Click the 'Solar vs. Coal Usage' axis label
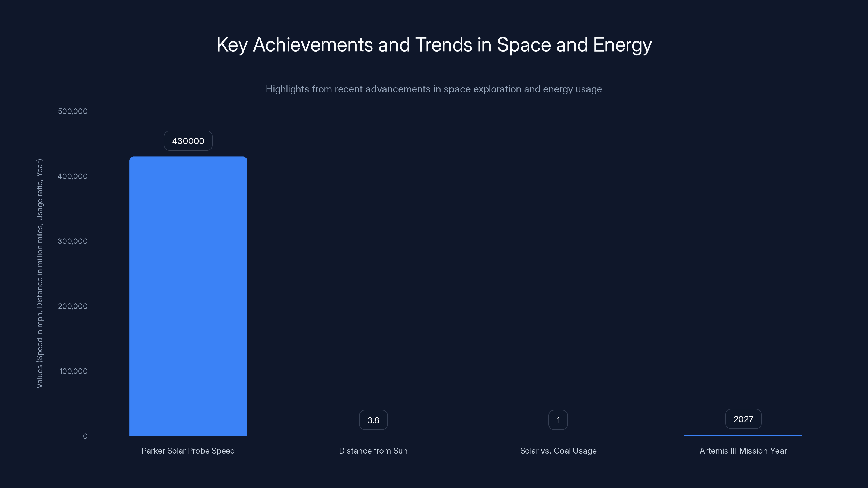Viewport: 868px width, 488px height. (558, 451)
